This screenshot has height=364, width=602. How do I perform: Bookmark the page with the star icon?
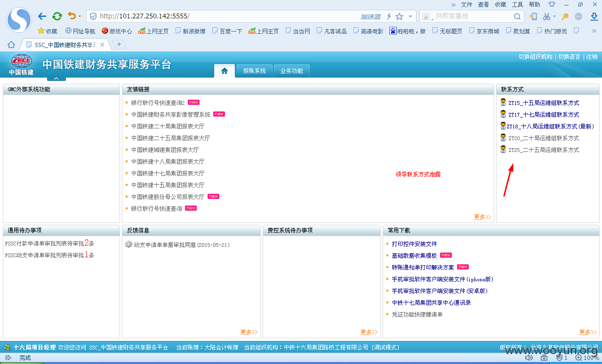click(399, 16)
